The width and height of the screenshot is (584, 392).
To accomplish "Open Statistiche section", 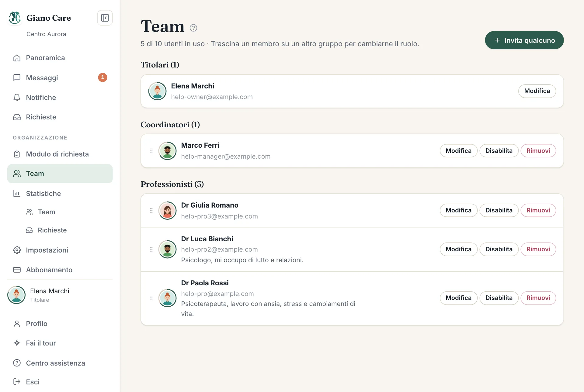I will 60,194.
